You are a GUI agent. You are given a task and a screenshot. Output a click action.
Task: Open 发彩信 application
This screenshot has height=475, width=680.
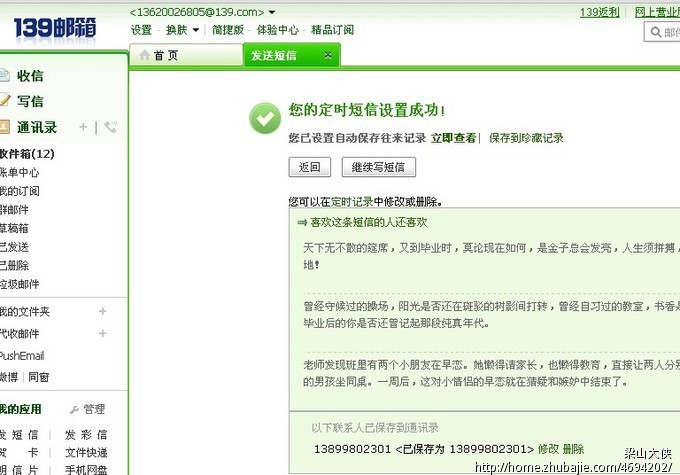86,435
